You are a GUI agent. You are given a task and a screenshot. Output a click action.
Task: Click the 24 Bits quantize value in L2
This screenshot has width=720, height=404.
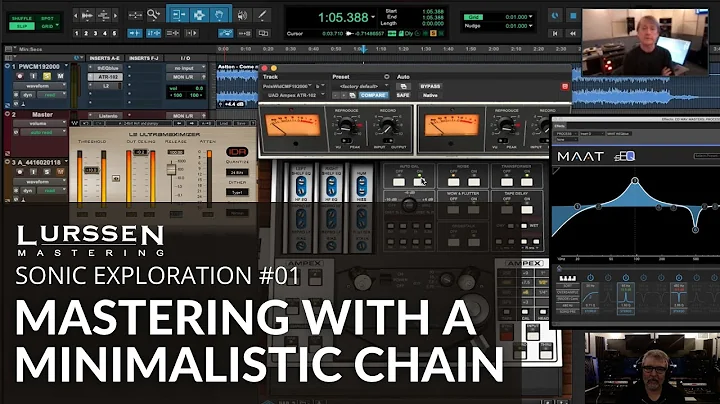pos(237,173)
